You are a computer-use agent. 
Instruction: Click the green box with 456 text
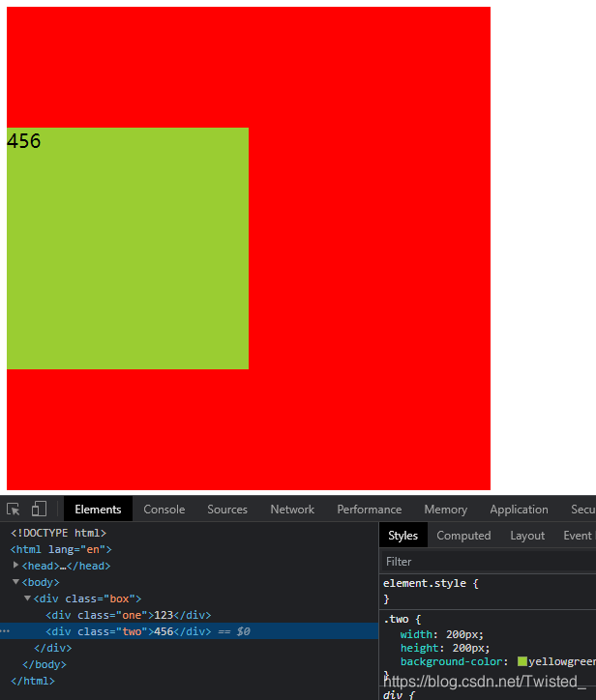click(x=128, y=248)
